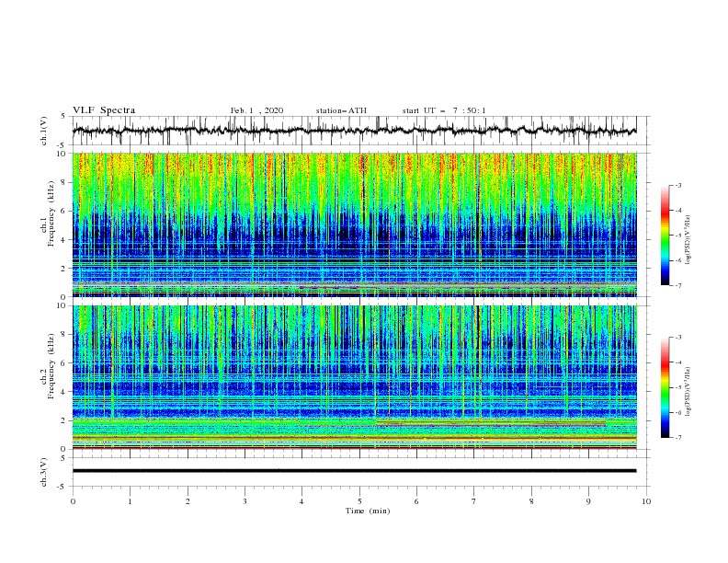This screenshot has height=563, width=728.
Task: Click the "3" tick on the time axis
Action: point(245,501)
